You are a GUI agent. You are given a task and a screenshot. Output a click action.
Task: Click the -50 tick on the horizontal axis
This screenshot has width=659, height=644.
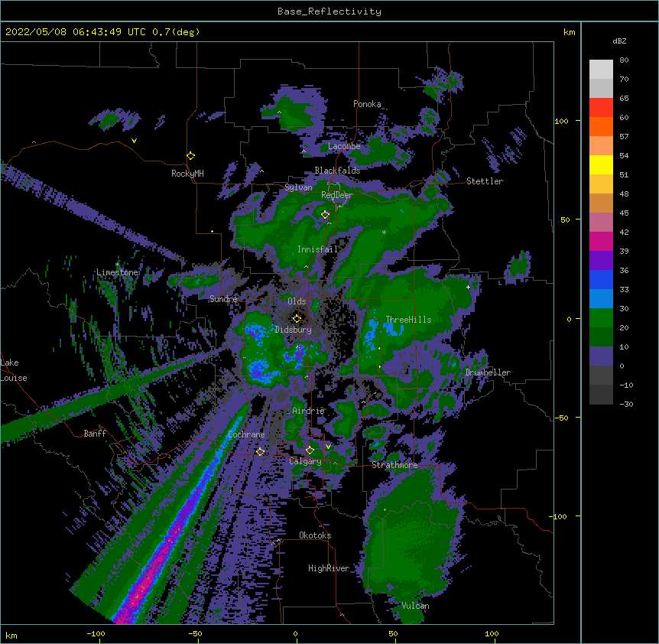coord(195,633)
